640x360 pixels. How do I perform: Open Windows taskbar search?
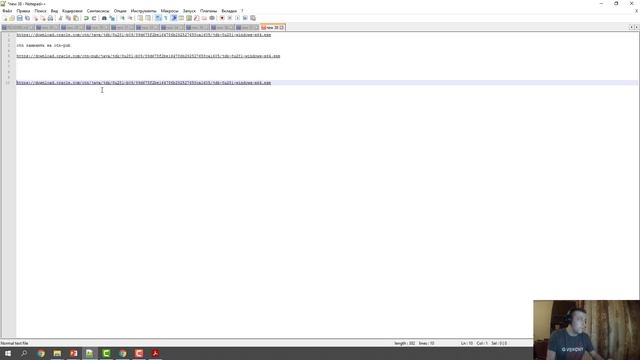point(24,353)
